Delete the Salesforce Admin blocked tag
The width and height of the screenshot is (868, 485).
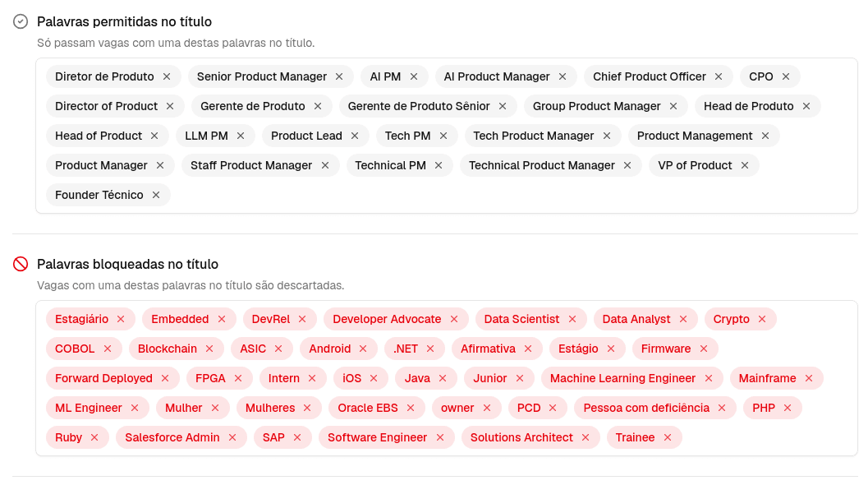(232, 437)
